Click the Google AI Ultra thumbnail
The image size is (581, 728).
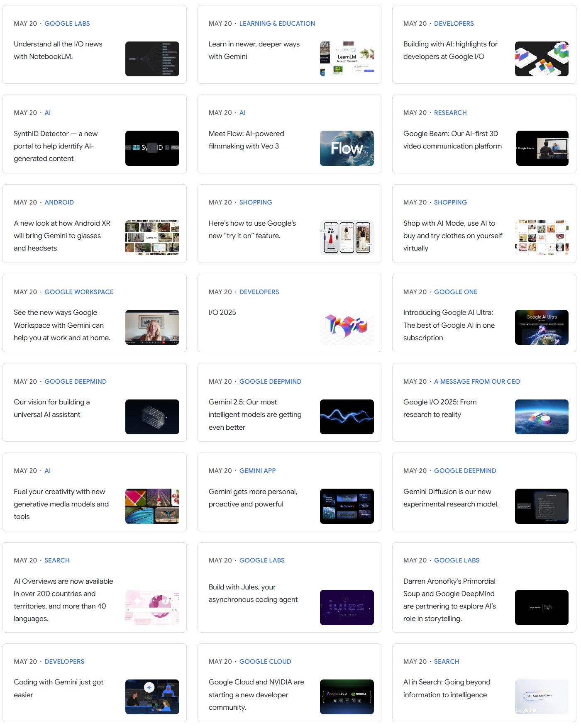(542, 327)
